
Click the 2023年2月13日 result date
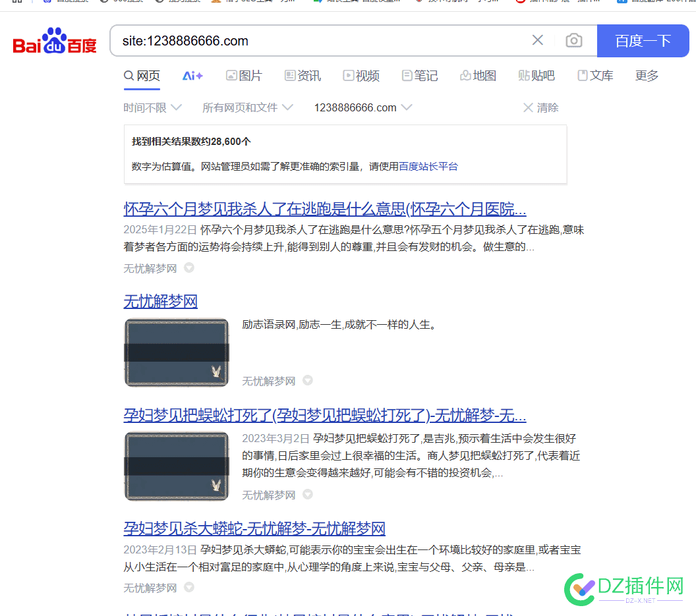tap(160, 550)
